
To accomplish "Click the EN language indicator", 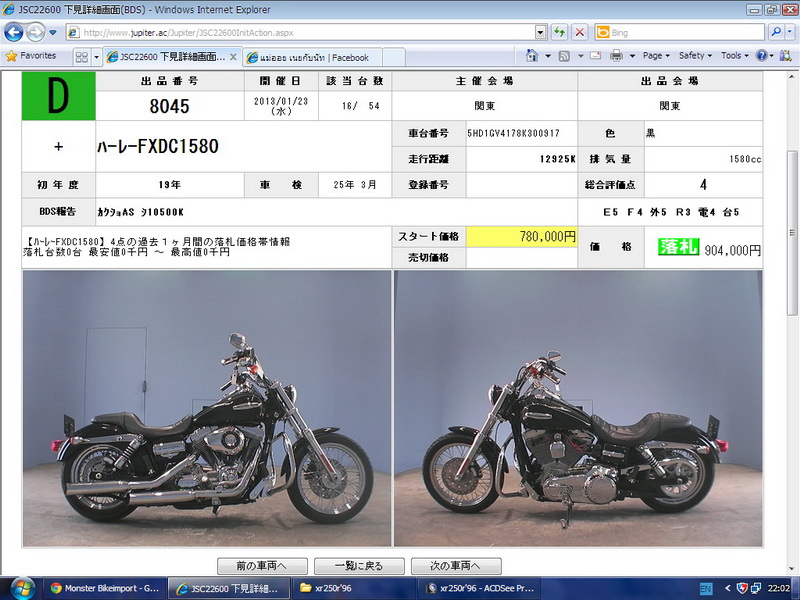I will point(706,589).
